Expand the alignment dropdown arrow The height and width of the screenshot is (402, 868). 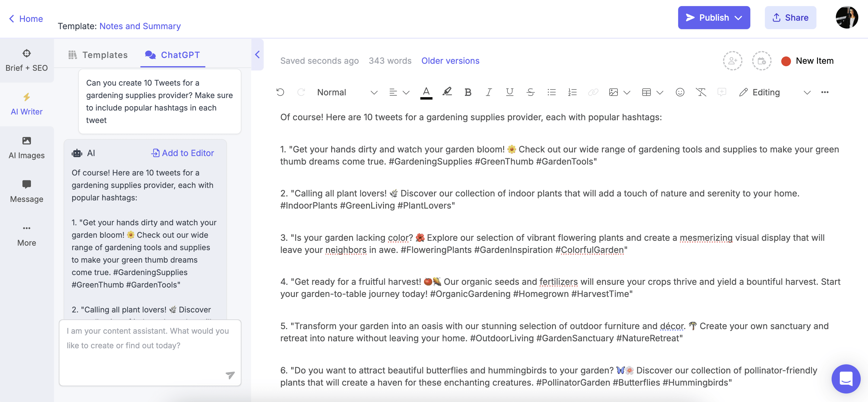(406, 92)
